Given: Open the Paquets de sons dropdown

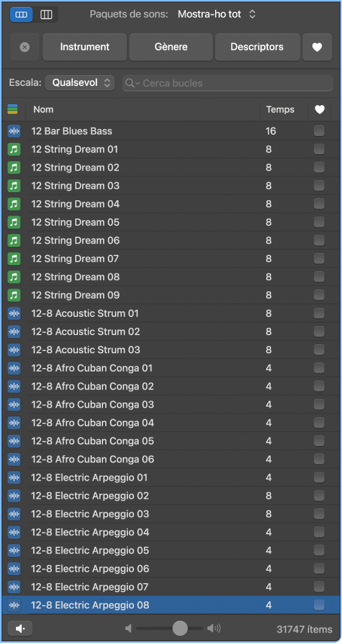Looking at the screenshot, I should coord(217,14).
